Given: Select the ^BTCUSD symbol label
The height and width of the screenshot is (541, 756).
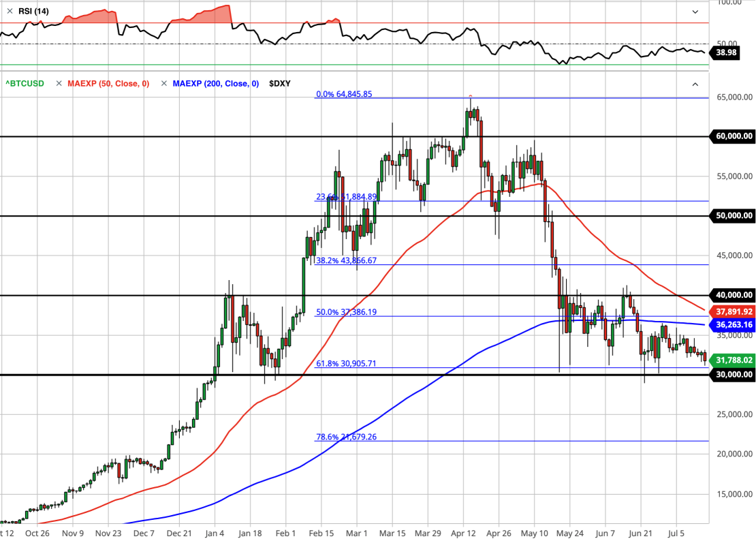Looking at the screenshot, I should [25, 83].
